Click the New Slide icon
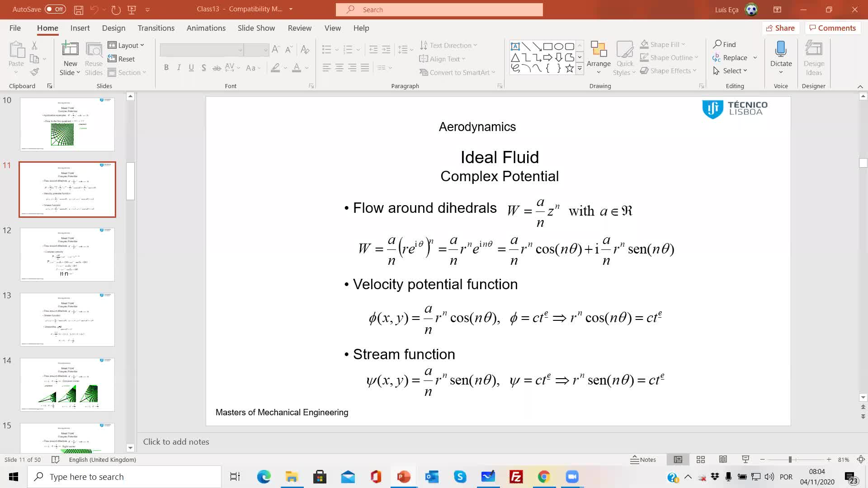The image size is (868, 488). (70, 49)
